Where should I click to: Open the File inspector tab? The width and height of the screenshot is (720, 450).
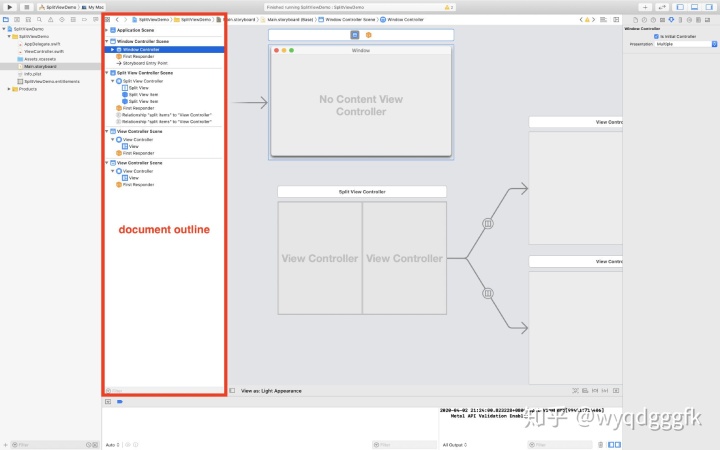tap(636, 20)
